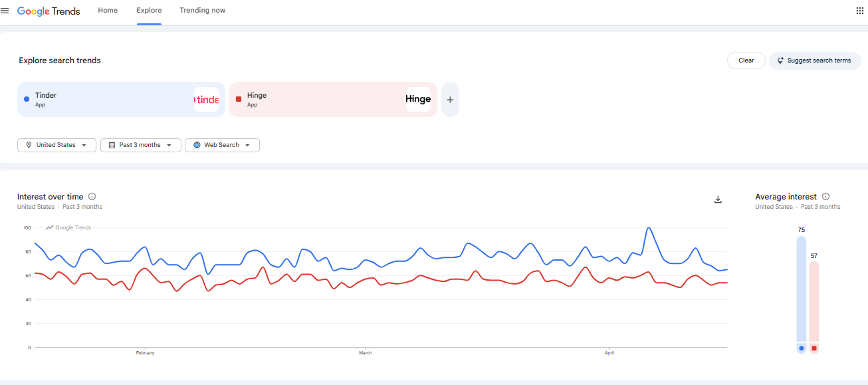The width and height of the screenshot is (868, 385).
Task: Click the Google Trends logo
Action: (x=49, y=11)
